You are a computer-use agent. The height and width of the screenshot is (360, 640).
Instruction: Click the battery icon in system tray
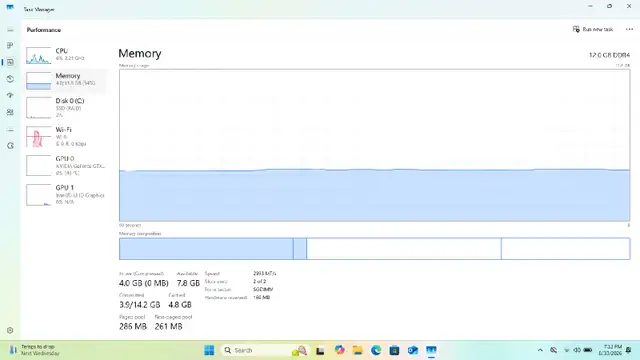[588, 350]
